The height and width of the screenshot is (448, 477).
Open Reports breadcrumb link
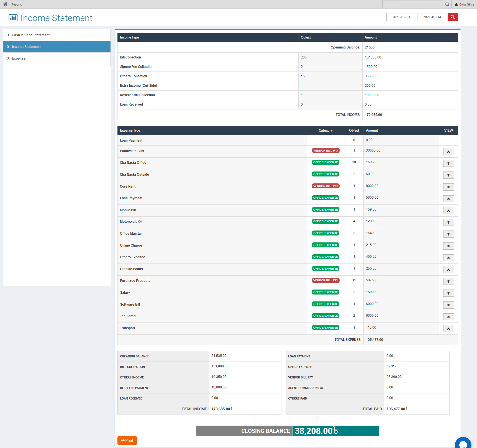point(17,4)
